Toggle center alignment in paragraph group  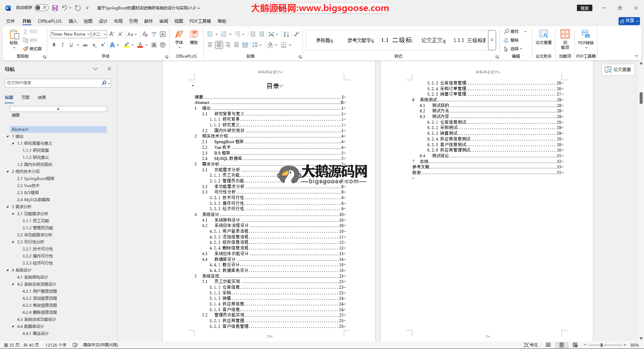point(219,45)
